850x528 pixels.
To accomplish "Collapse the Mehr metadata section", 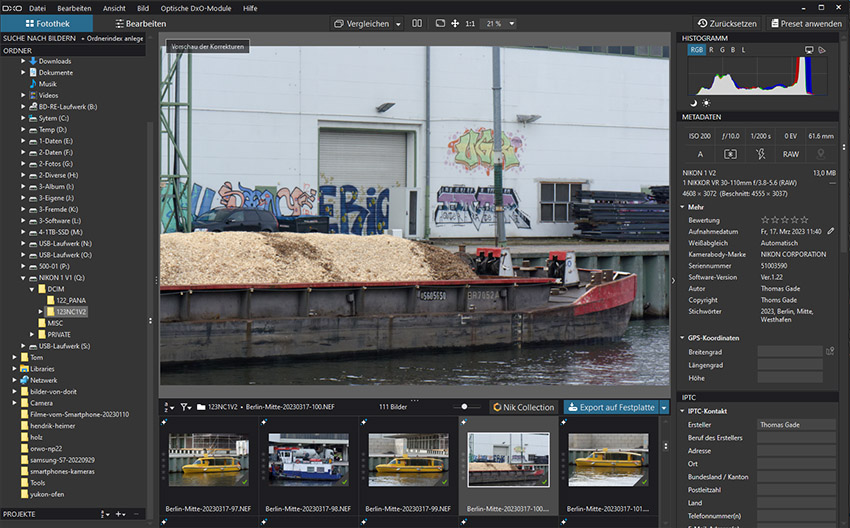I will (683, 207).
